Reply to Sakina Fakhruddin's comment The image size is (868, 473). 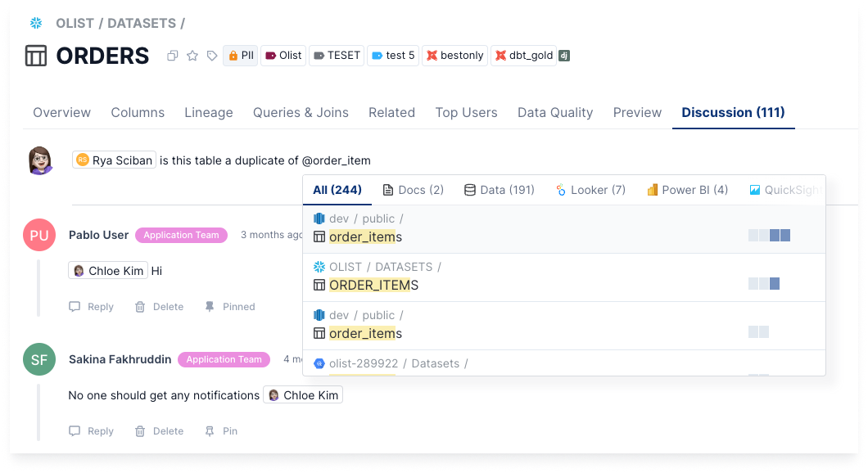(x=92, y=431)
